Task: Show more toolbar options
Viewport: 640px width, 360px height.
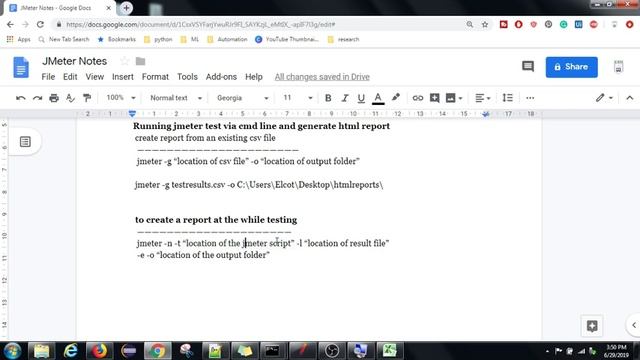Action: tap(530, 98)
